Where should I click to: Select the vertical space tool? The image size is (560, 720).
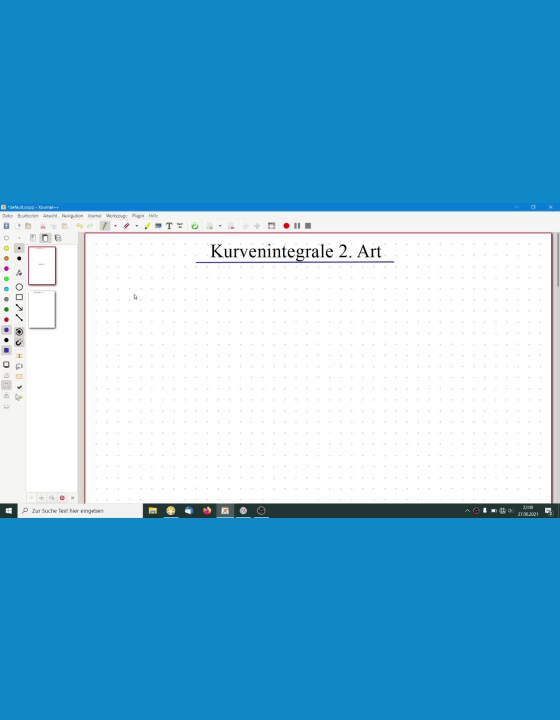[19, 356]
